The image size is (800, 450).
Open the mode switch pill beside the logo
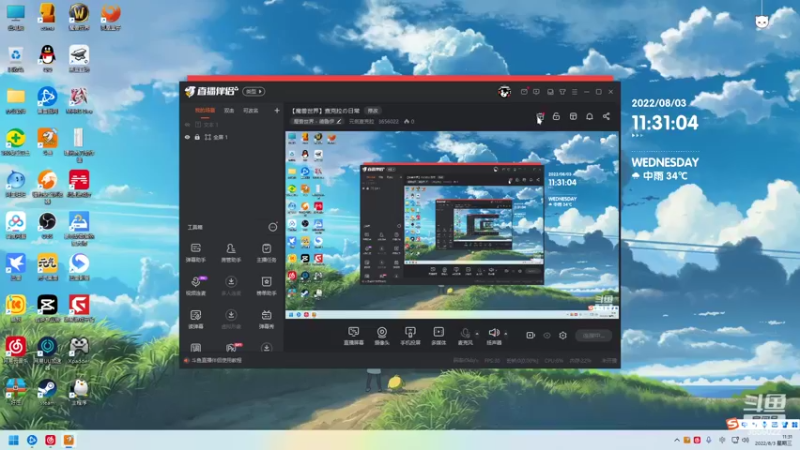click(x=254, y=91)
